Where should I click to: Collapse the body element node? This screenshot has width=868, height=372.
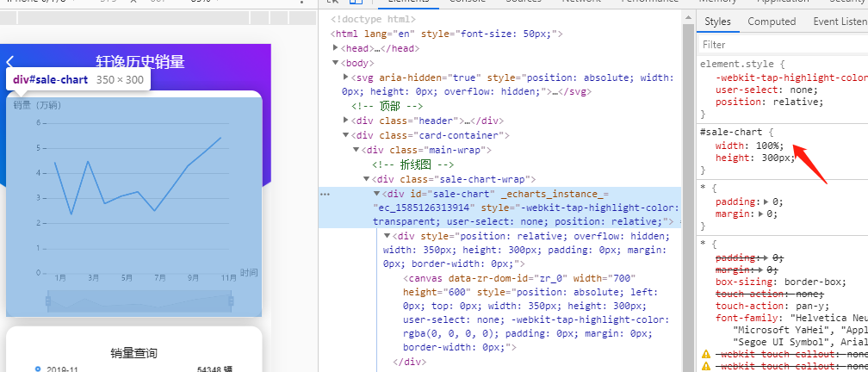(336, 63)
